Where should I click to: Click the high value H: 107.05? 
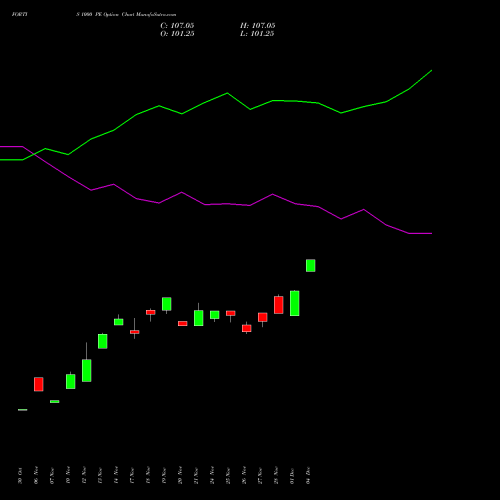pyautogui.click(x=258, y=26)
